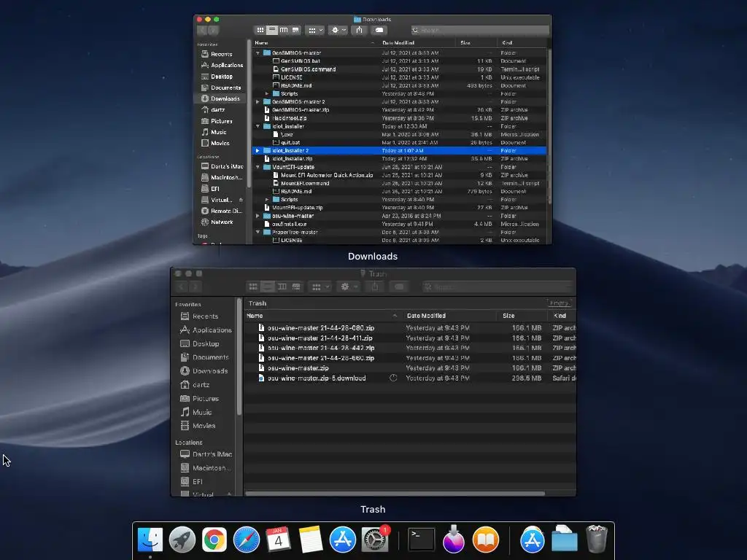Open Safari from the Dock
Screen dimensions: 747x560
[x=247, y=540]
